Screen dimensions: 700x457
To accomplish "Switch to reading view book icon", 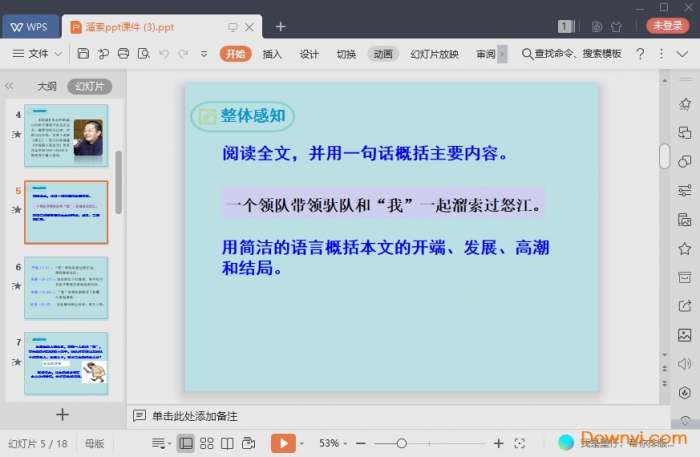I will click(227, 443).
